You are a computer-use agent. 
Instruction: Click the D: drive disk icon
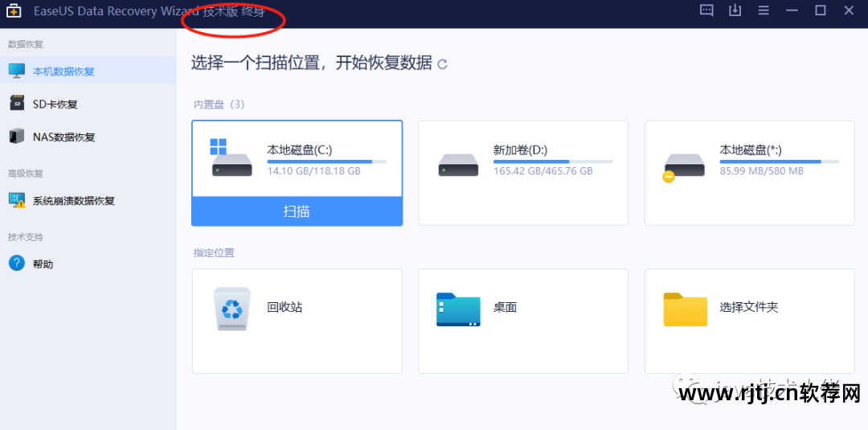click(x=458, y=165)
